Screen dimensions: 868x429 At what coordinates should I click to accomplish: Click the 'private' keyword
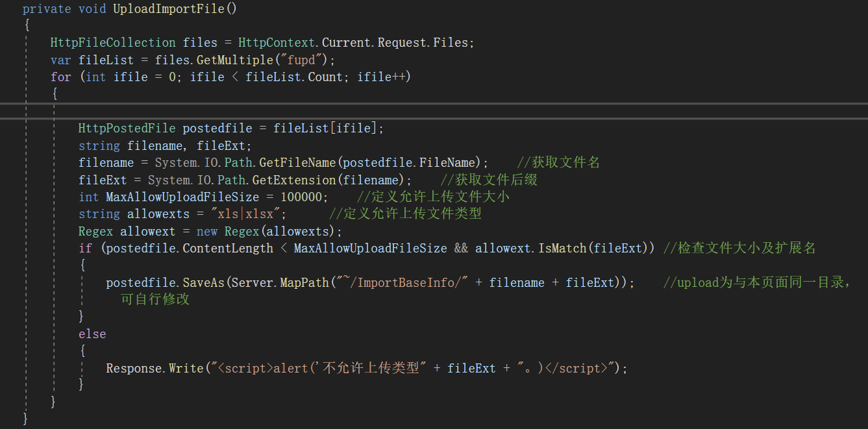click(x=47, y=9)
